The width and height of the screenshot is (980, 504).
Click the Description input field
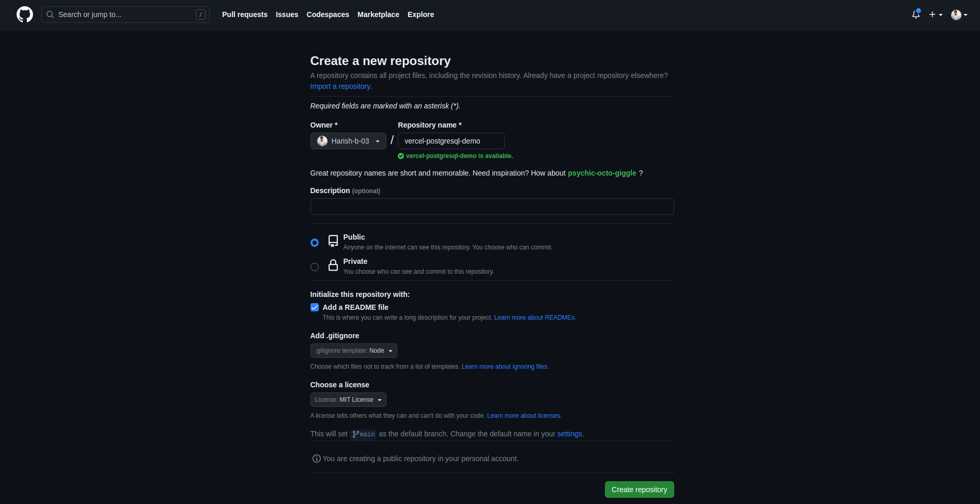(492, 207)
